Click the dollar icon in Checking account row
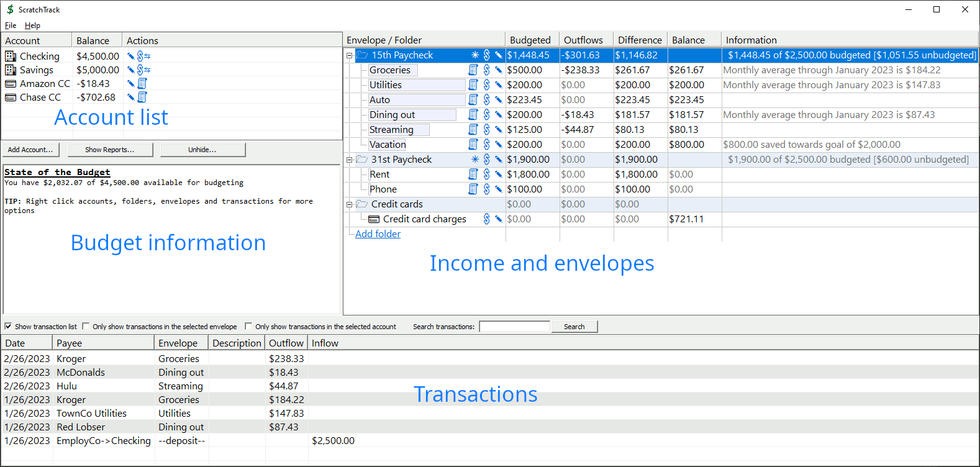The width and height of the screenshot is (980, 467). pos(140,56)
